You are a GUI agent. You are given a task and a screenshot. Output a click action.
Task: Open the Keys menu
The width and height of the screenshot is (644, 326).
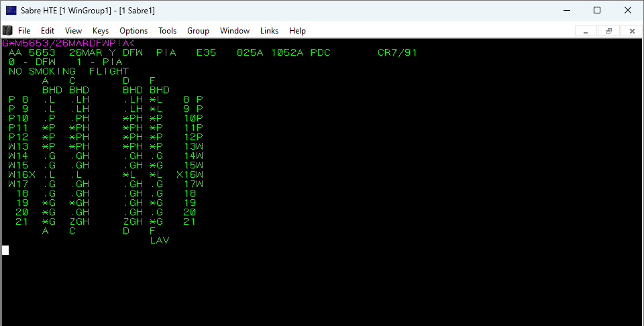coord(101,31)
